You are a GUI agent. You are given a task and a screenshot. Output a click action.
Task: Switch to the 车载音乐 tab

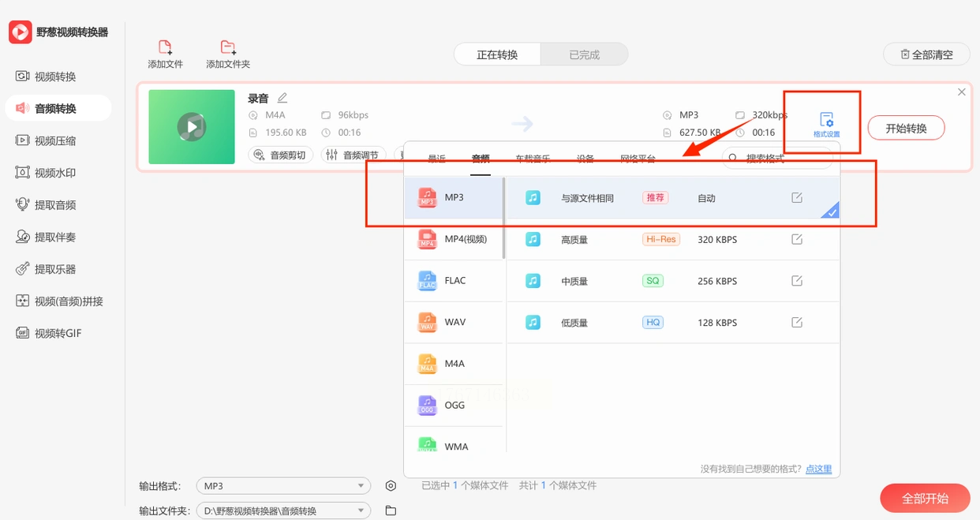[x=533, y=159]
